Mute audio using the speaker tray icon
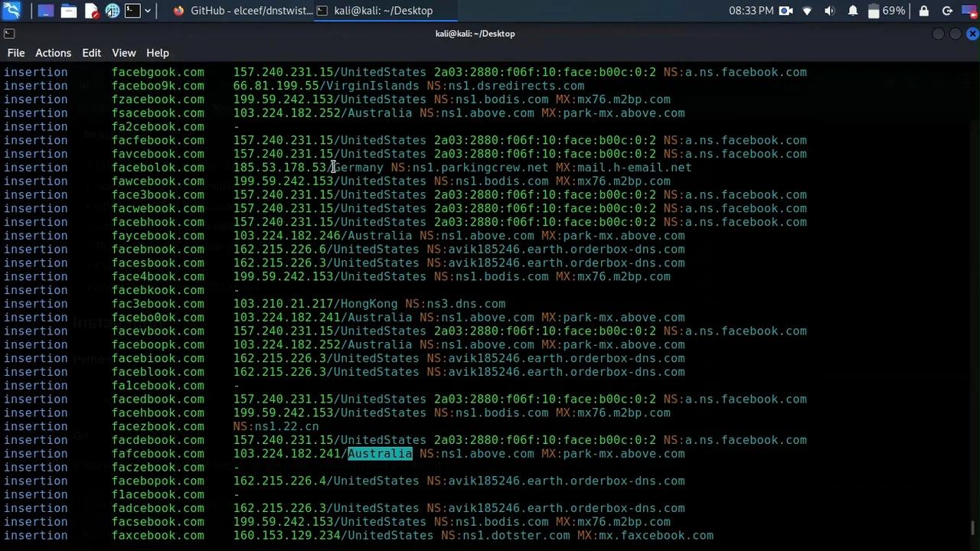 (830, 11)
